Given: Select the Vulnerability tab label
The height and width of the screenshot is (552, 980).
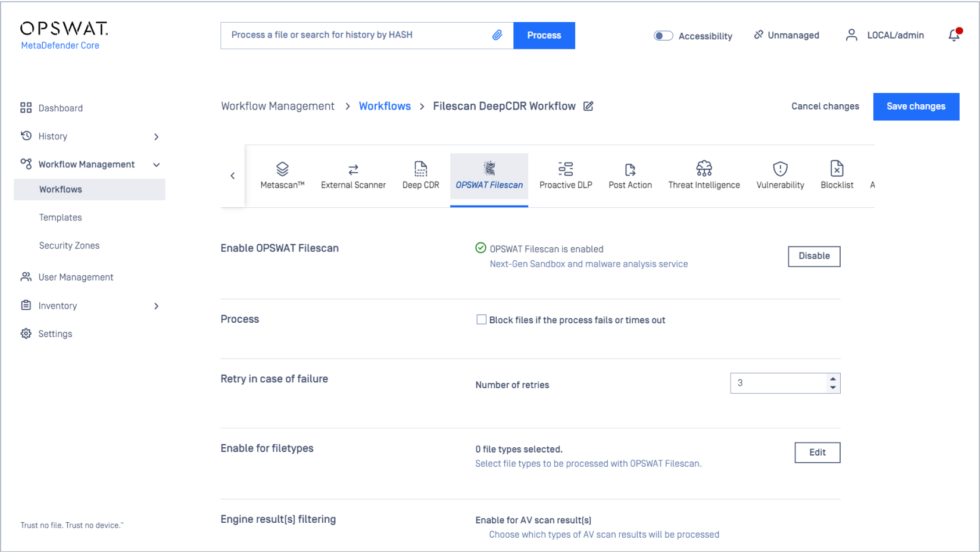Looking at the screenshot, I should coord(780,185).
